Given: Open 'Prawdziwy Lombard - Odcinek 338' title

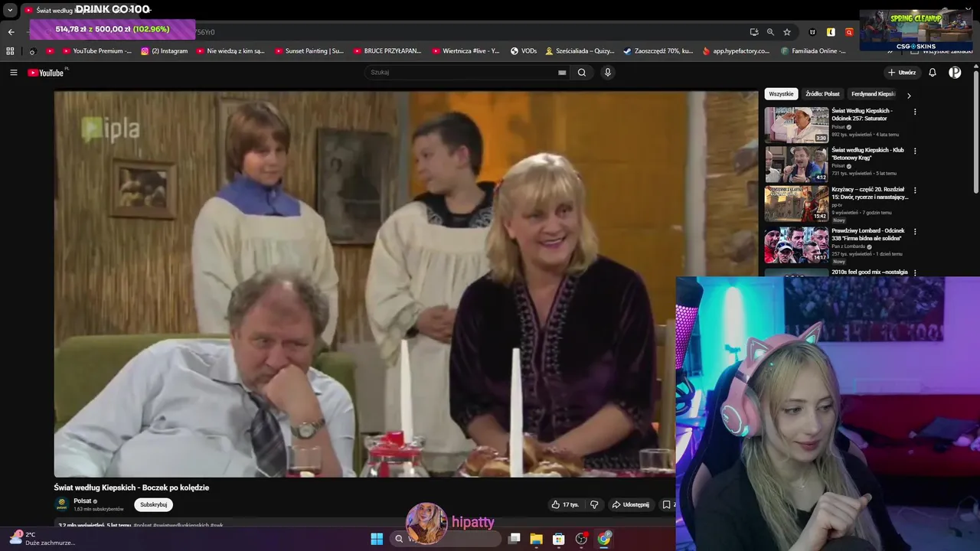Looking at the screenshot, I should [x=868, y=234].
